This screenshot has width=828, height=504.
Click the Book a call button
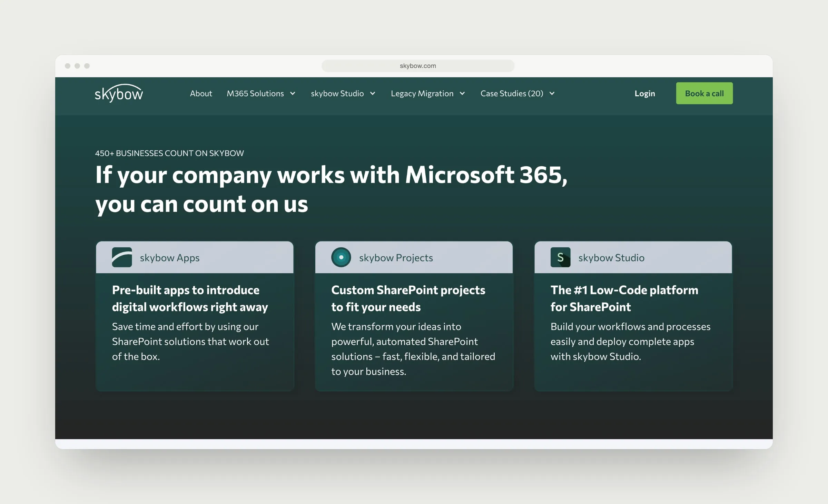tap(704, 93)
